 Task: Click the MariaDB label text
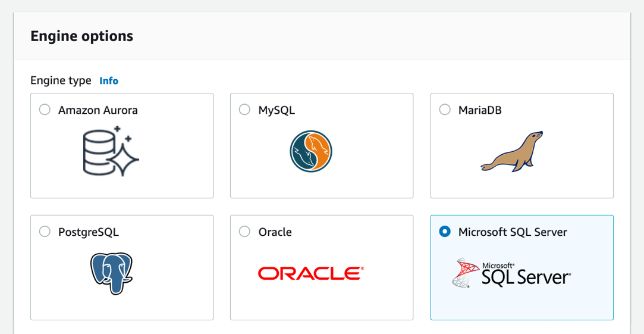click(x=480, y=110)
